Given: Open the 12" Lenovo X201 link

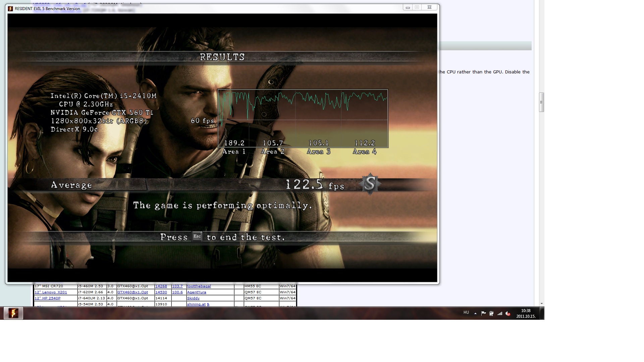Looking at the screenshot, I should 51,292.
